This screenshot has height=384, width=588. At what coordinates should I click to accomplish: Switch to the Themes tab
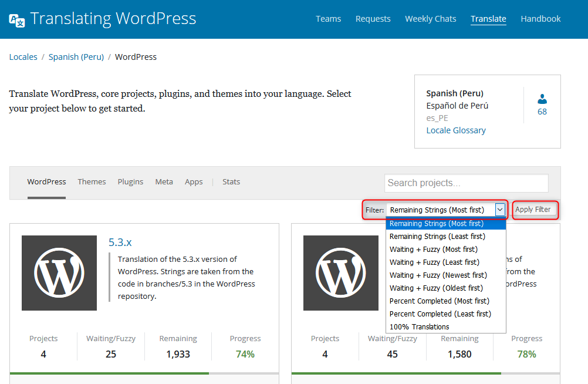pyautogui.click(x=92, y=182)
